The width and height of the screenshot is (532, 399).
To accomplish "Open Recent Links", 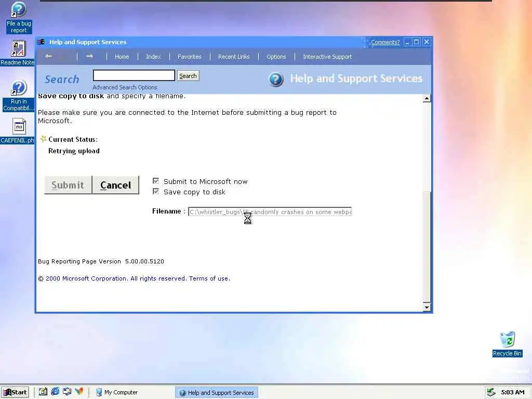I will 234,57.
